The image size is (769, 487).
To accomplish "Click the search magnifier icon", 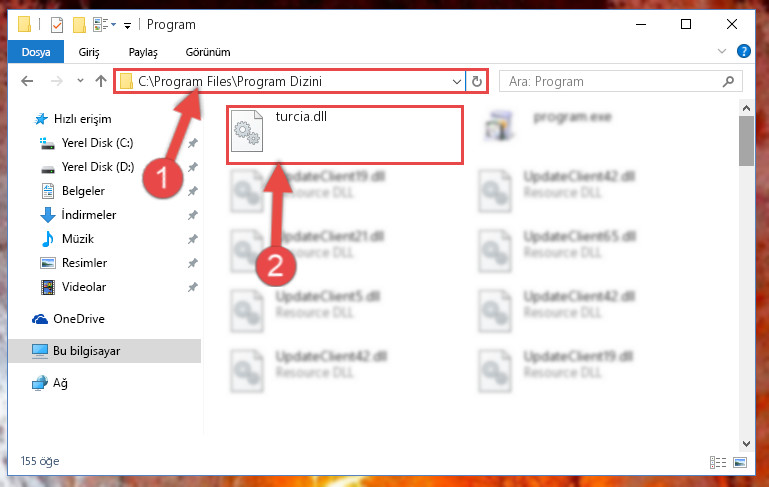I will pos(728,81).
